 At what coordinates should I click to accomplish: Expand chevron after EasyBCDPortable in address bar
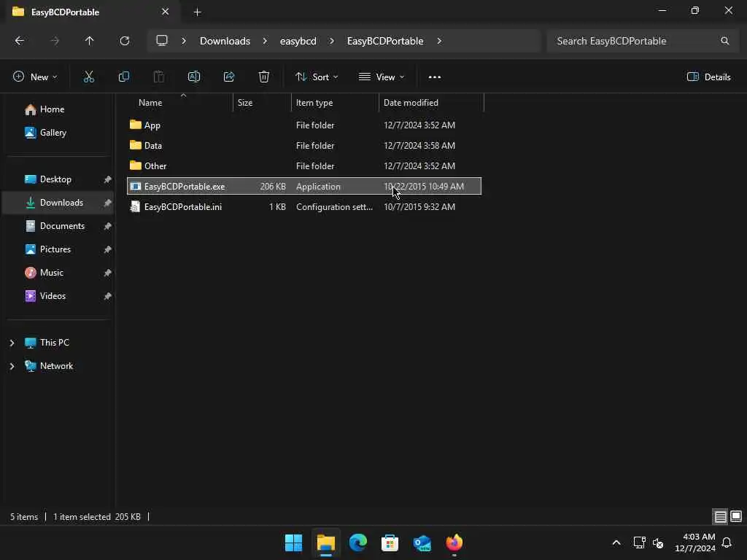438,41
